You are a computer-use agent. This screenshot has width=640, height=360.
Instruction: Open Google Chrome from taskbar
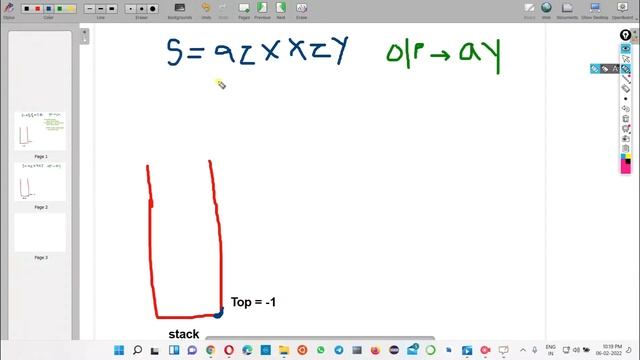(211, 350)
